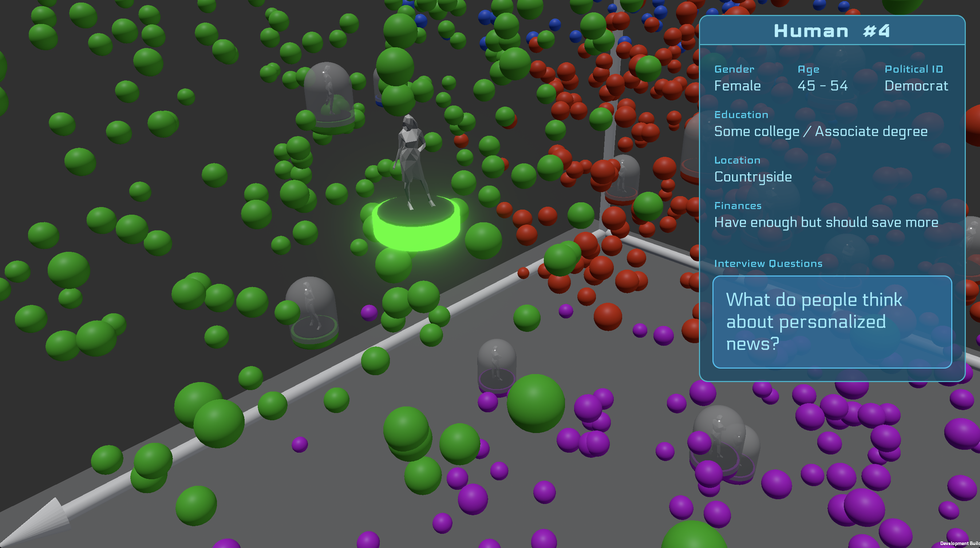
Task: Click the Countryside location value
Action: 752,177
